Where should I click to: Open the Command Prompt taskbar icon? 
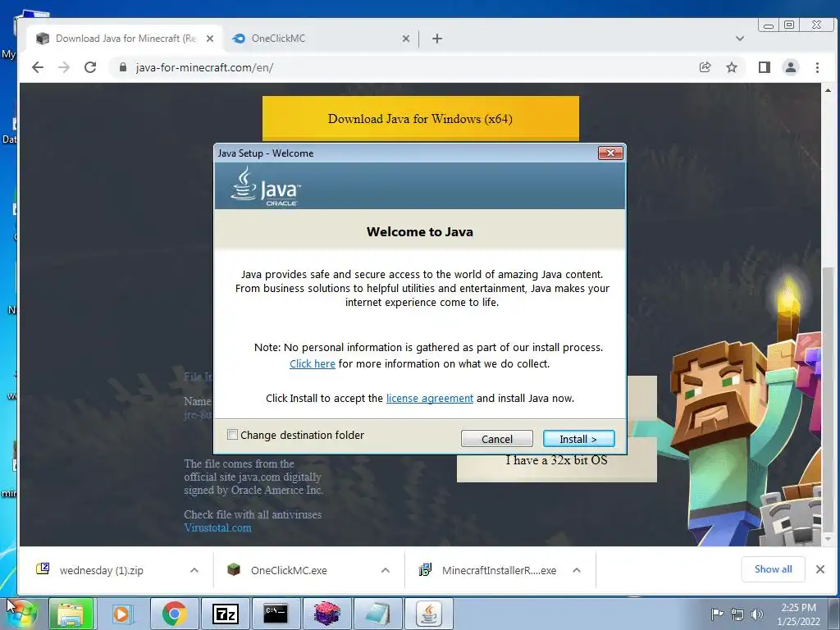pos(276,614)
